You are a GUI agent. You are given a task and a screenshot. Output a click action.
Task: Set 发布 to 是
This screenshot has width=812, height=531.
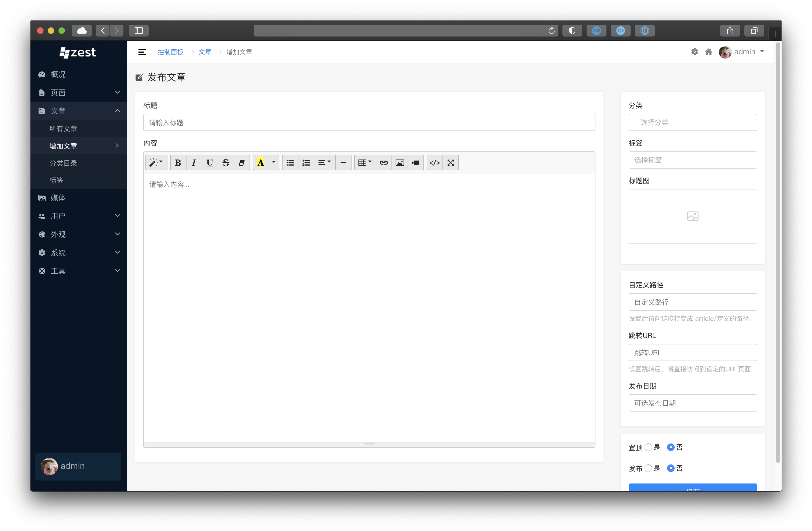[x=648, y=468]
